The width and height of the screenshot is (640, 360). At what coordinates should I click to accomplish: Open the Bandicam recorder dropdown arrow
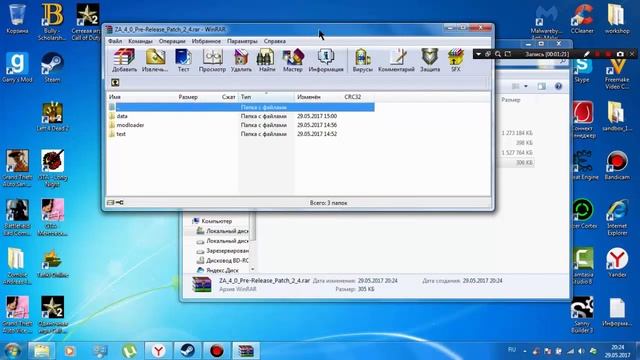tap(478, 54)
